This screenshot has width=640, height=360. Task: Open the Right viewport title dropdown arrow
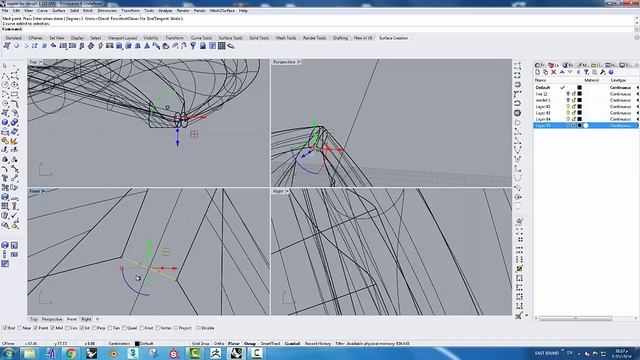point(287,191)
